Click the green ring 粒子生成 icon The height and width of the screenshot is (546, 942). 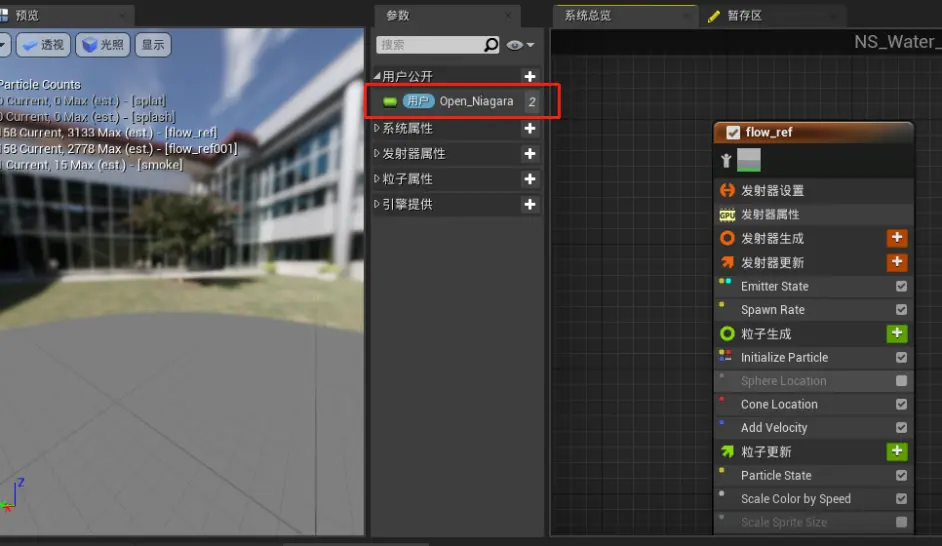pyautogui.click(x=727, y=333)
